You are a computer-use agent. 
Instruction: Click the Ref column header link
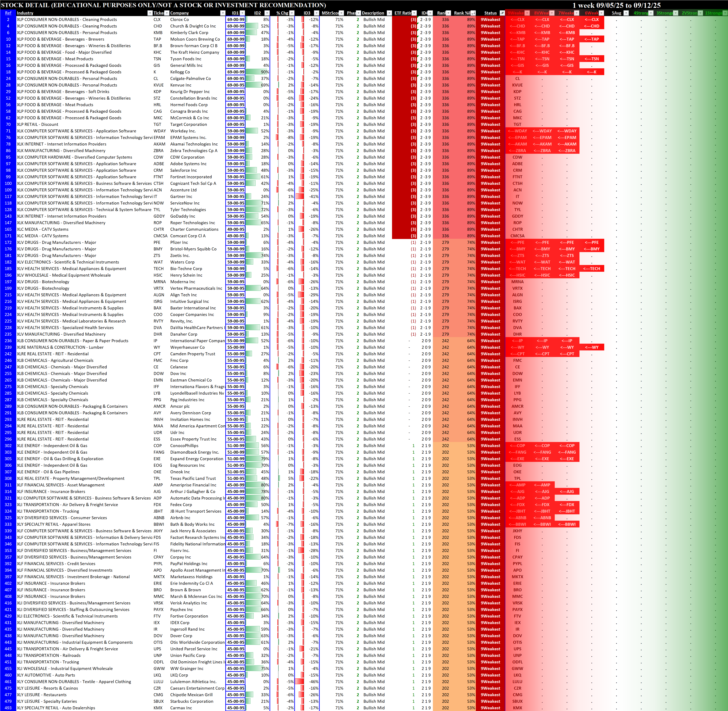tap(8, 13)
